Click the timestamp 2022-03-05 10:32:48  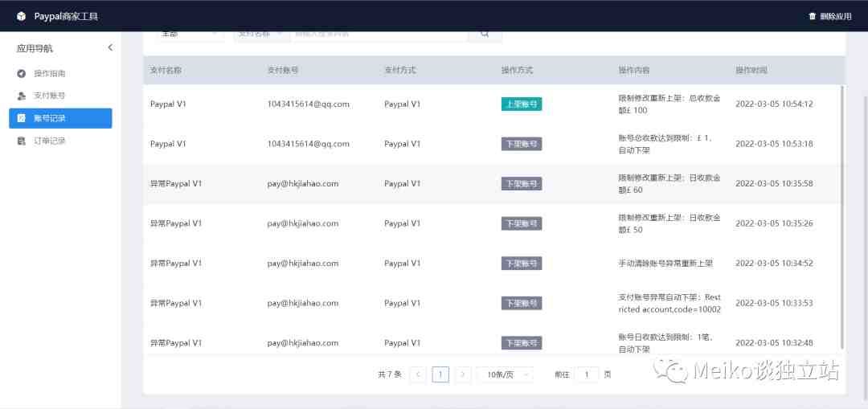click(x=774, y=343)
